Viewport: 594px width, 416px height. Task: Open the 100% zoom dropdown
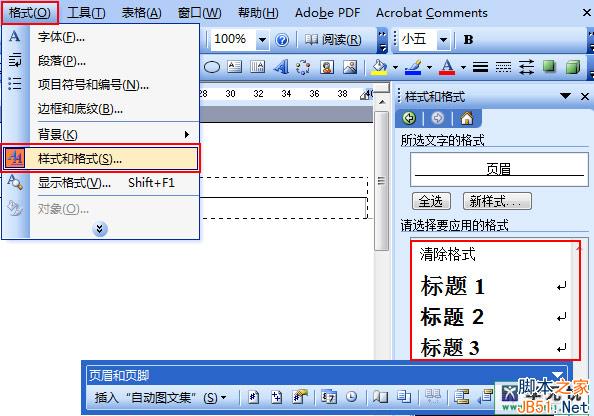pos(262,39)
